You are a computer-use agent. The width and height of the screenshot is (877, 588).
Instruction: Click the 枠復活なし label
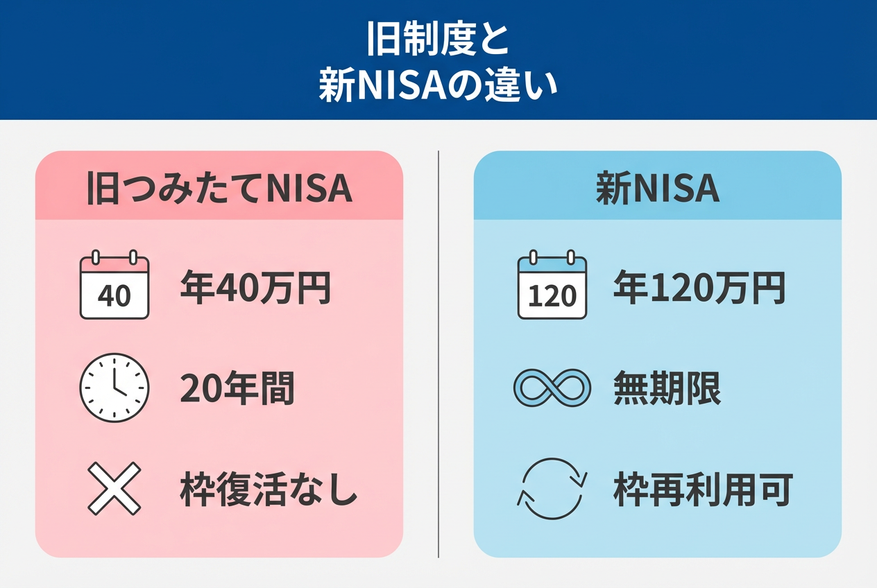[x=269, y=490]
